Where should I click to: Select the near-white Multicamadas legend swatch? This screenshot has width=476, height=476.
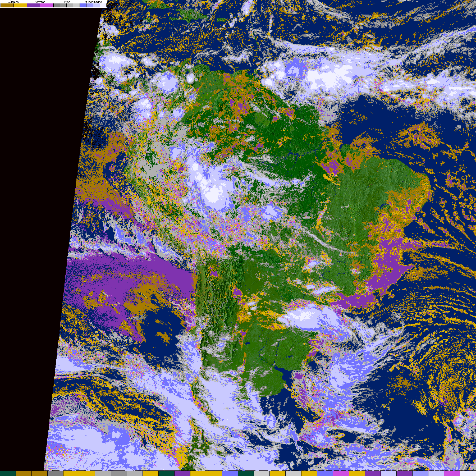tap(103, 5)
